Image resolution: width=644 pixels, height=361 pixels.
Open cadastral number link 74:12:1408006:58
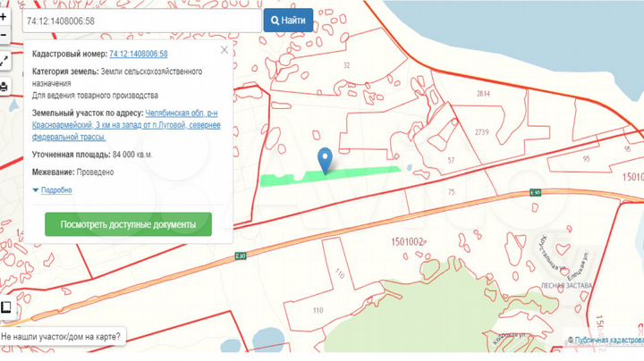(139, 54)
